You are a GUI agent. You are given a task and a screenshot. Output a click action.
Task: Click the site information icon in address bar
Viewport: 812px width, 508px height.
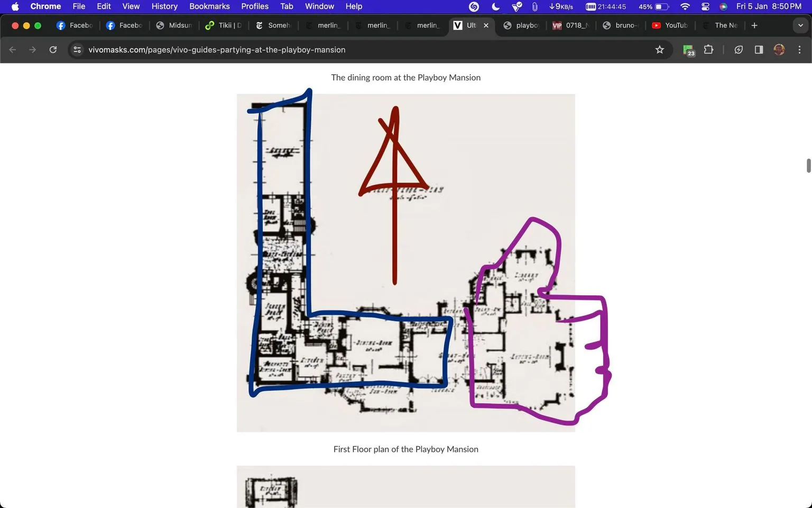coord(77,49)
